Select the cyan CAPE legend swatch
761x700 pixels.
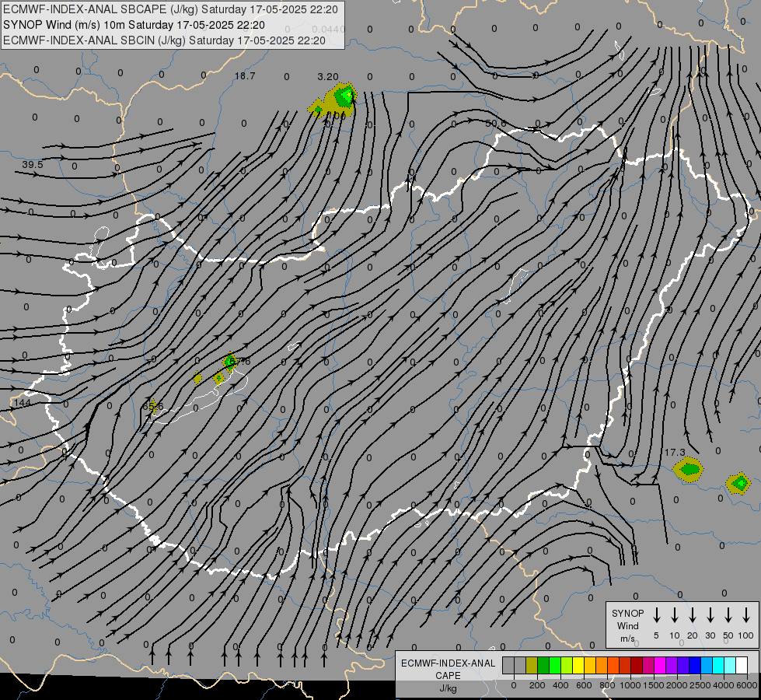click(x=717, y=665)
